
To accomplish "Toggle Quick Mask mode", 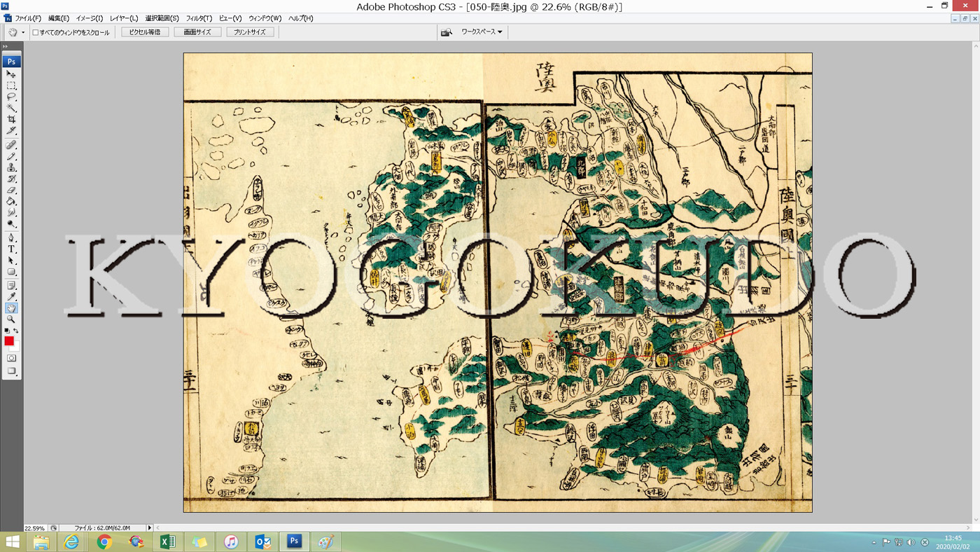I will [11, 358].
